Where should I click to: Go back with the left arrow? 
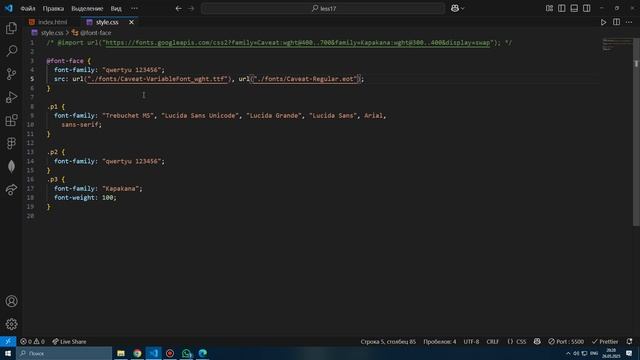(178, 8)
